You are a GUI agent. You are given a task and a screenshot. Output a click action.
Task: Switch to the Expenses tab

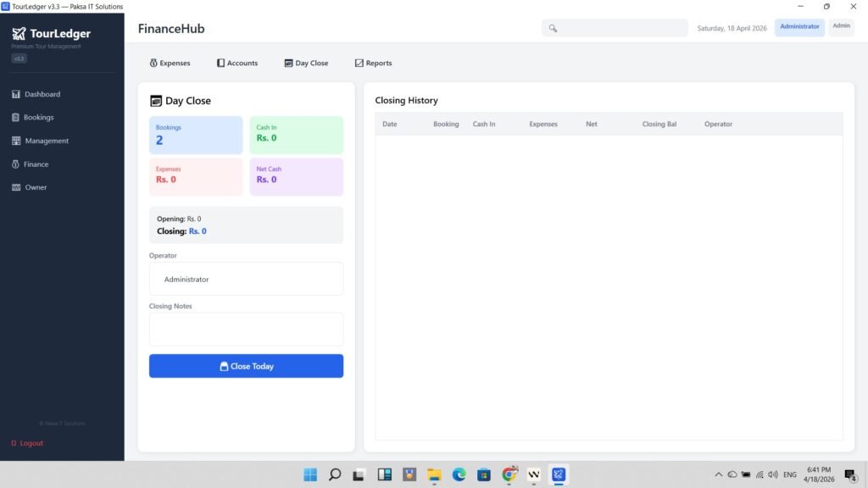[170, 63]
